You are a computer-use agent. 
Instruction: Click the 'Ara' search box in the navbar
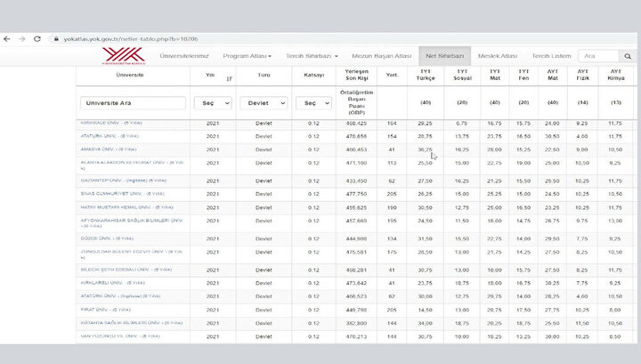click(599, 56)
